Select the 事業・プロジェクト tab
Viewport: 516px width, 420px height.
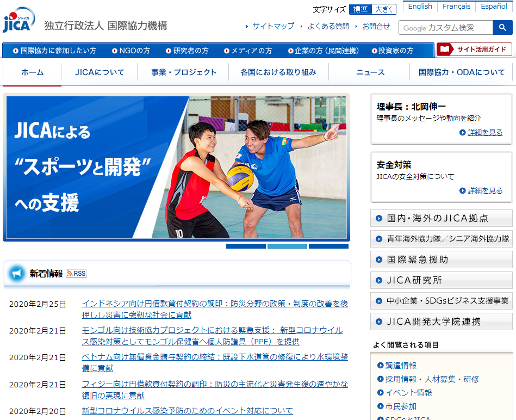tap(183, 72)
